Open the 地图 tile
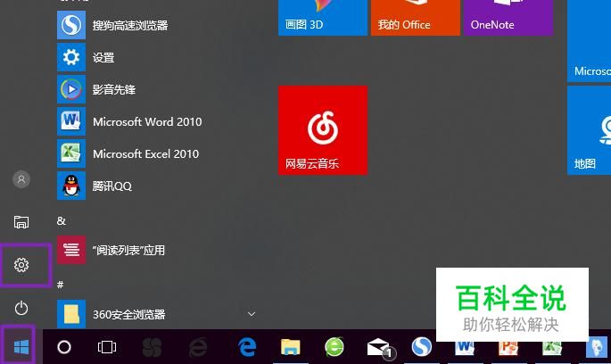The height and width of the screenshot is (364, 611). click(x=589, y=130)
